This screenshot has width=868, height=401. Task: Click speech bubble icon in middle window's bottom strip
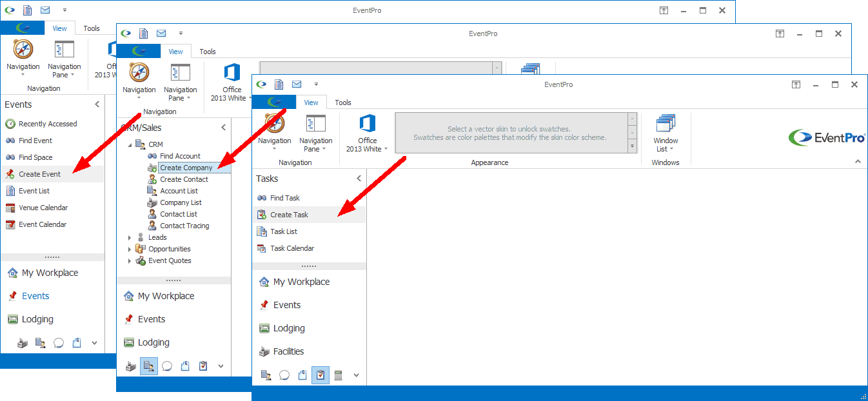(x=167, y=366)
